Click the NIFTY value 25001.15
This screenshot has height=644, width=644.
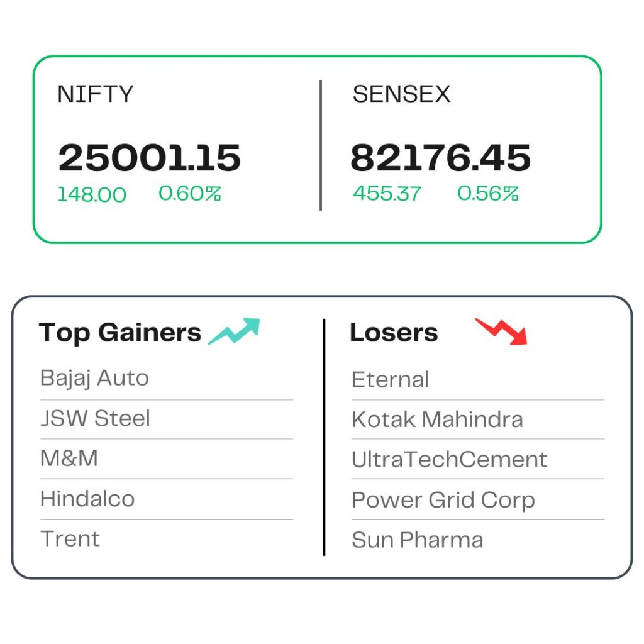pyautogui.click(x=149, y=158)
